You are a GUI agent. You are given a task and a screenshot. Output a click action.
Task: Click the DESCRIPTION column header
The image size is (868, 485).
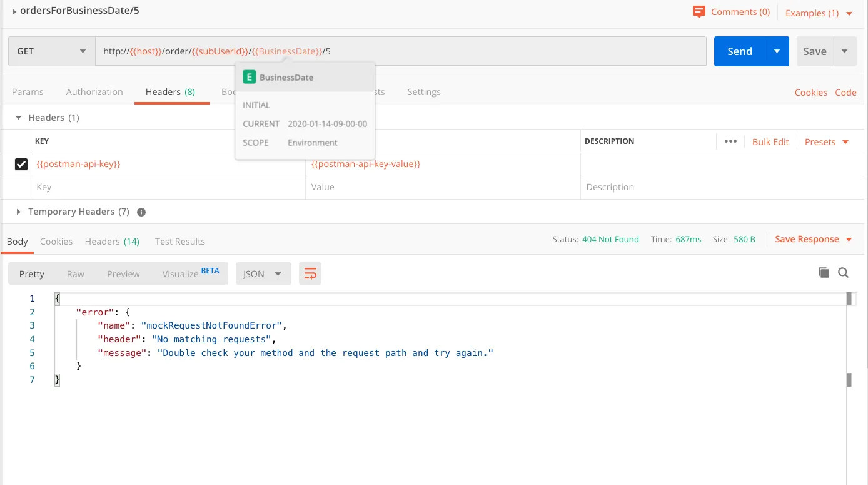609,141
